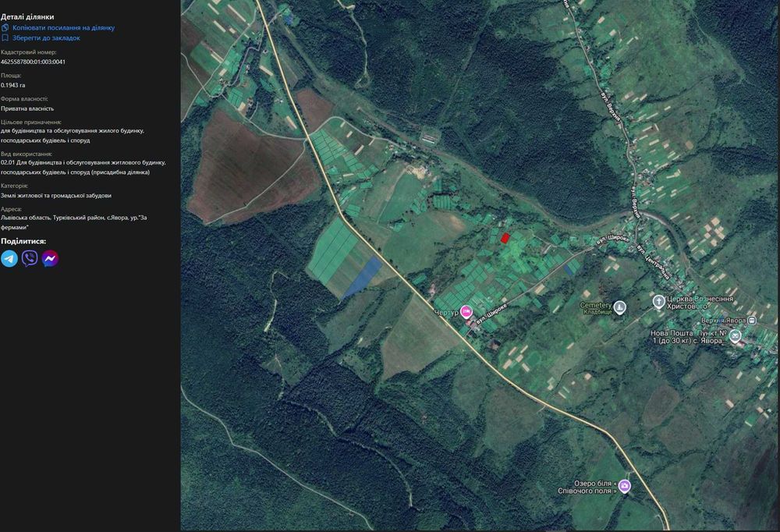Click the Верхня Явора transit marker
This screenshot has height=532, width=780.
(x=752, y=321)
